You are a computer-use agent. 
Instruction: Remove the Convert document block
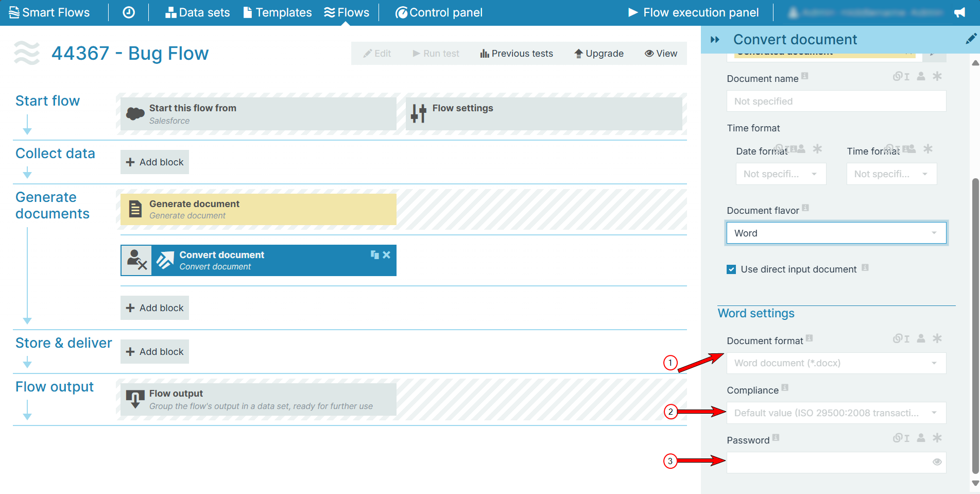pos(387,254)
